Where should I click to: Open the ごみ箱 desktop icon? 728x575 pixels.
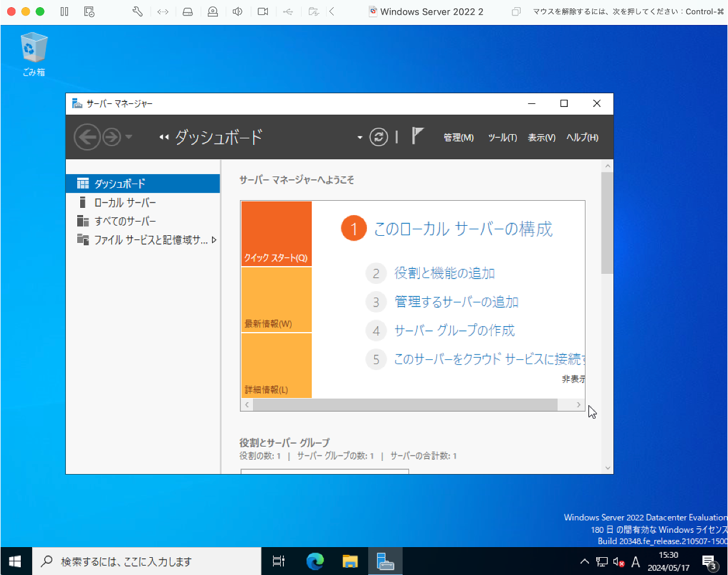click(34, 55)
